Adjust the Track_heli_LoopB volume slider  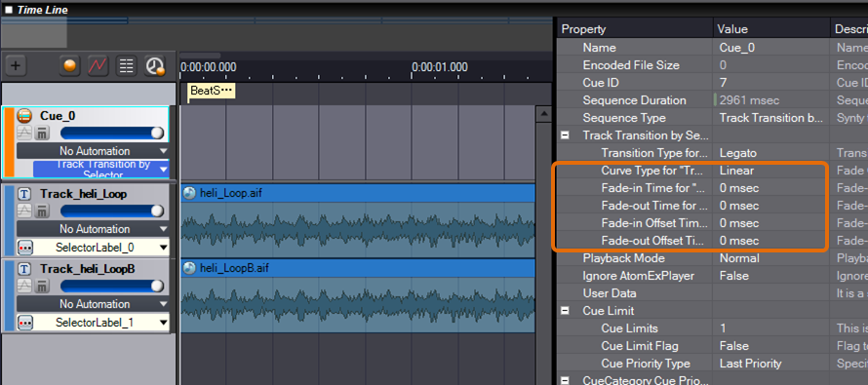click(112, 286)
